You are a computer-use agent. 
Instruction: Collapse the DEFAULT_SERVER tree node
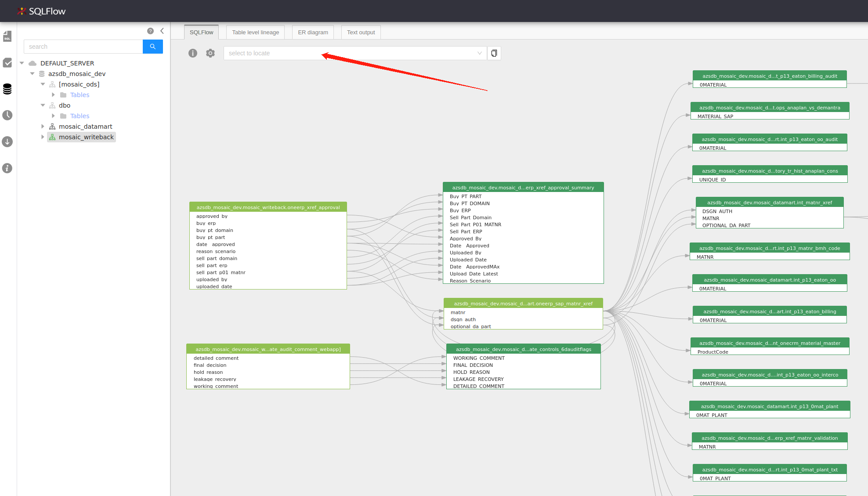point(22,63)
